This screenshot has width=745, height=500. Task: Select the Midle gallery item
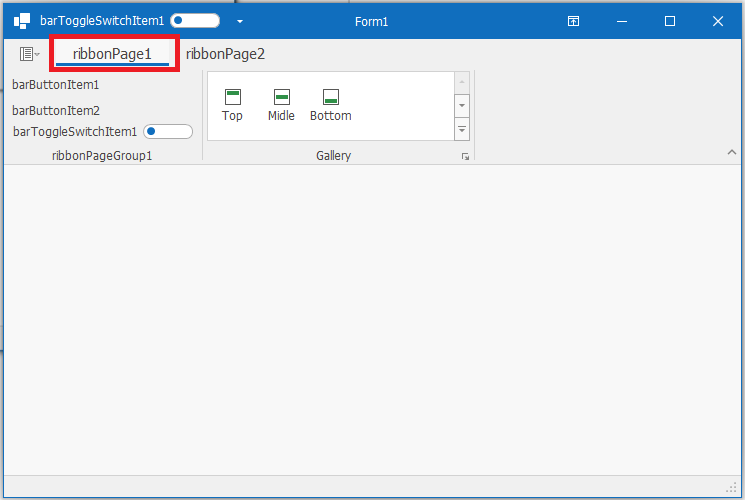281,106
